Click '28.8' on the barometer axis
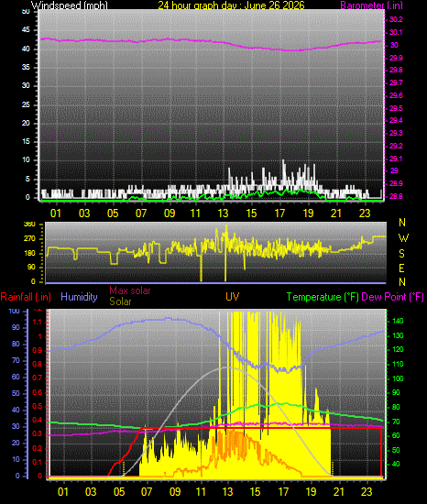 tap(396, 196)
